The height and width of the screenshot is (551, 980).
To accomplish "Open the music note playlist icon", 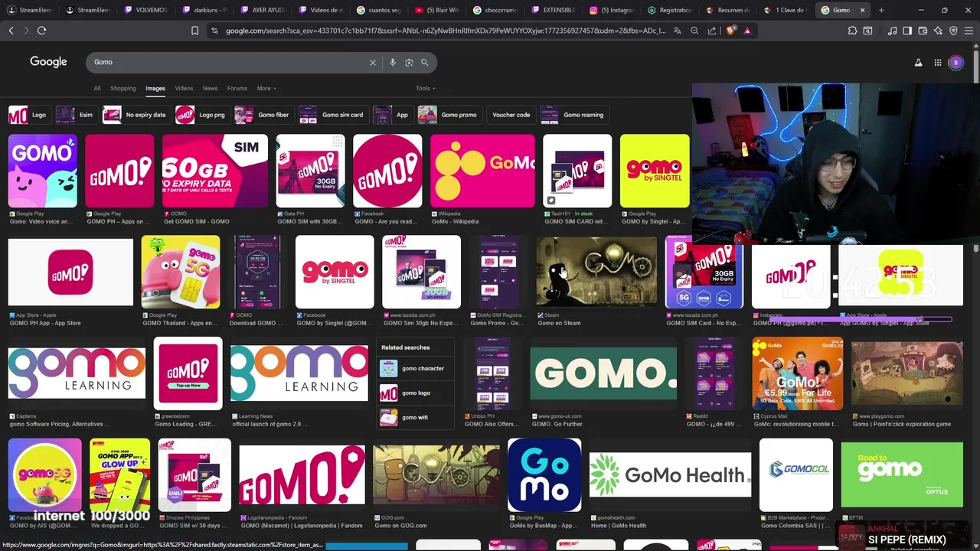I will pos(892,31).
